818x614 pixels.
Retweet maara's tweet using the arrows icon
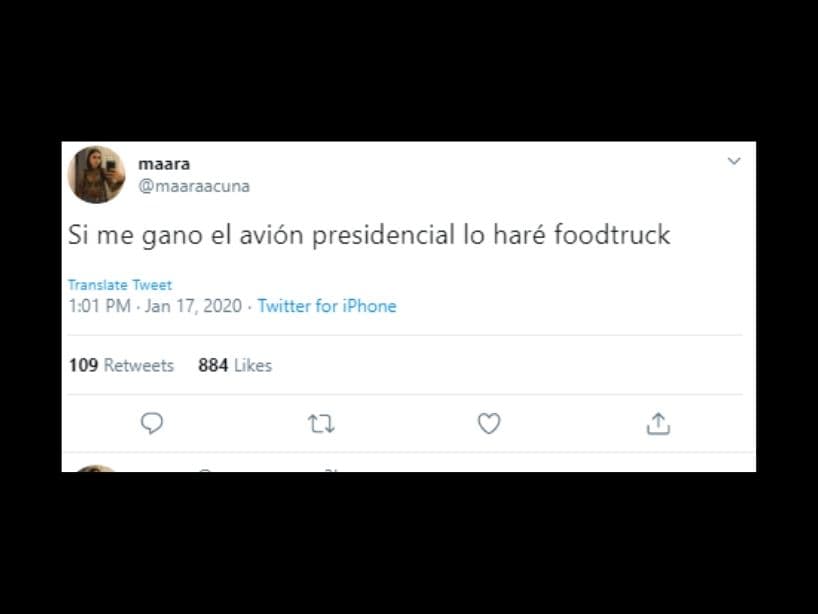pyautogui.click(x=321, y=424)
